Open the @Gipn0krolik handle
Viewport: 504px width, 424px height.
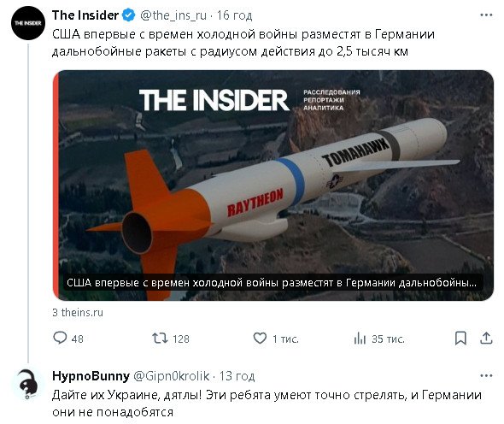(x=172, y=376)
